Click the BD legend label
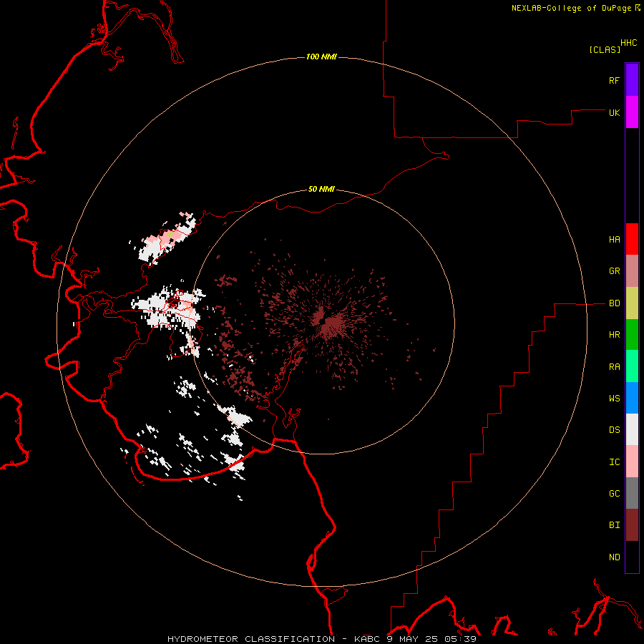644x644 pixels. 614,303
